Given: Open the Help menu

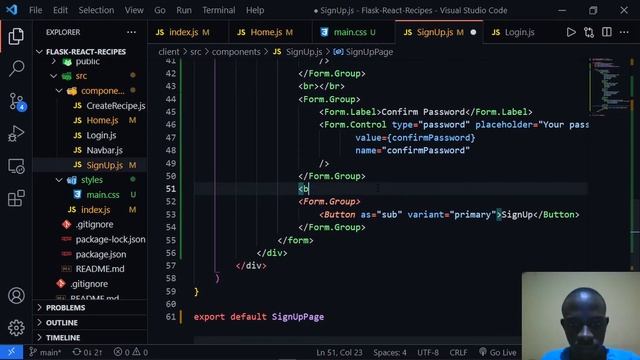Looking at the screenshot, I should tap(255, 10).
